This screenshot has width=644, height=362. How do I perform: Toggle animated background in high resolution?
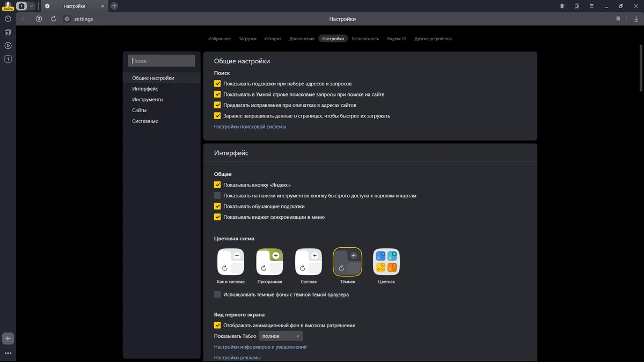click(217, 326)
